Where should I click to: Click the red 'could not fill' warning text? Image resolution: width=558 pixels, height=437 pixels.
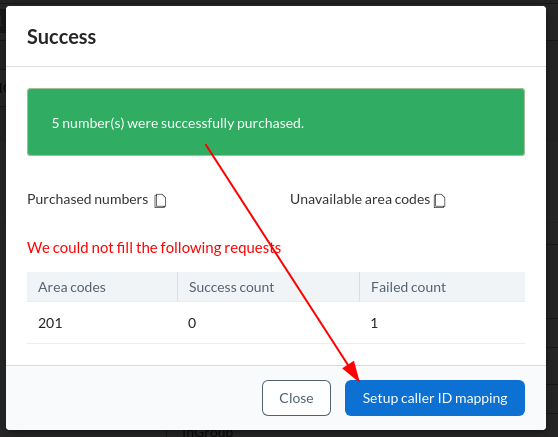(x=154, y=248)
